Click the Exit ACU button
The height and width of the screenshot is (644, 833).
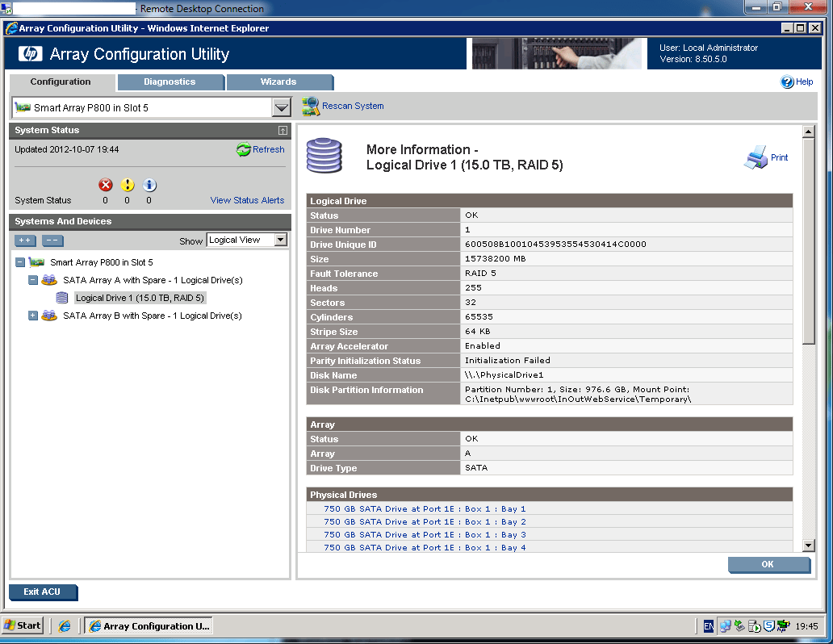point(42,592)
